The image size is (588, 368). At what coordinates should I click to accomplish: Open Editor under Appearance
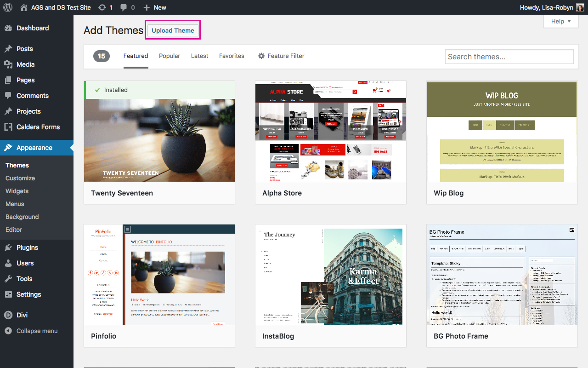coord(14,230)
